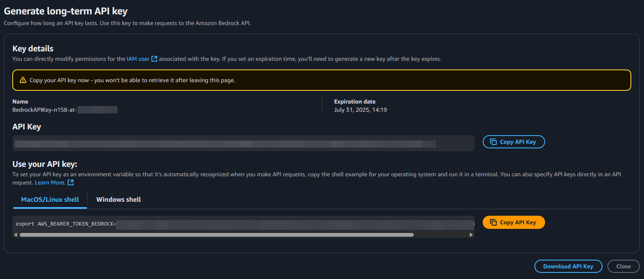Open the Learn More link
Screen dimensions: 644x279
50,182
